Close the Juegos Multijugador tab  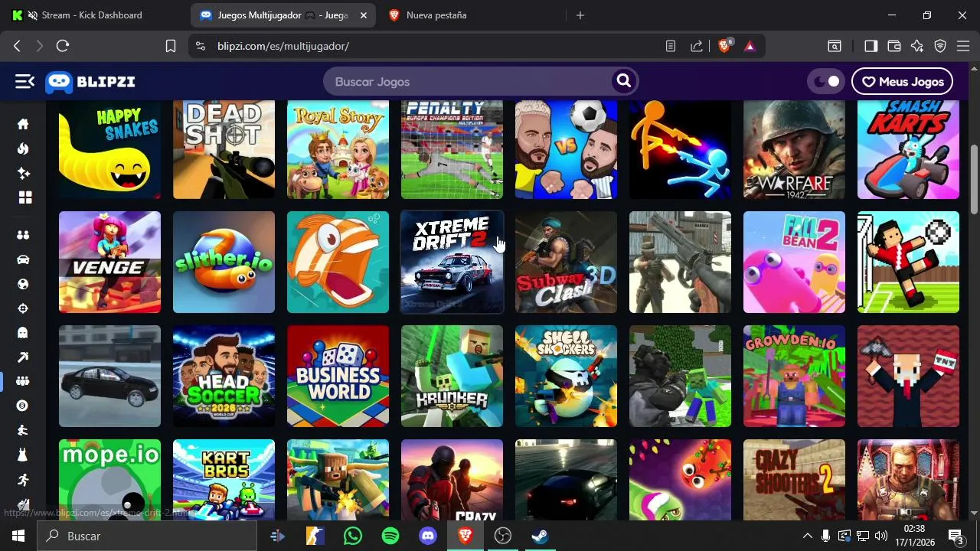[363, 15]
